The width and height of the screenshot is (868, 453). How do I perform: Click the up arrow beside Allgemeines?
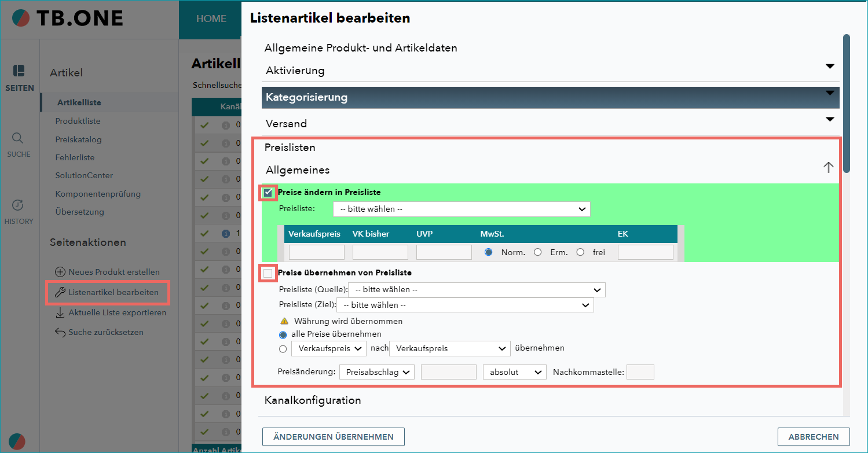[829, 167]
